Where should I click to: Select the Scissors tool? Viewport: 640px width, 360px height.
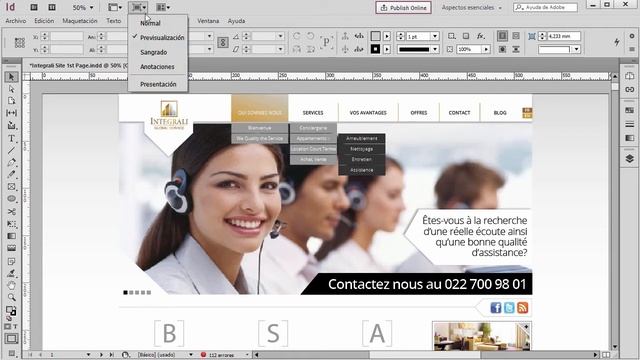tap(11, 211)
